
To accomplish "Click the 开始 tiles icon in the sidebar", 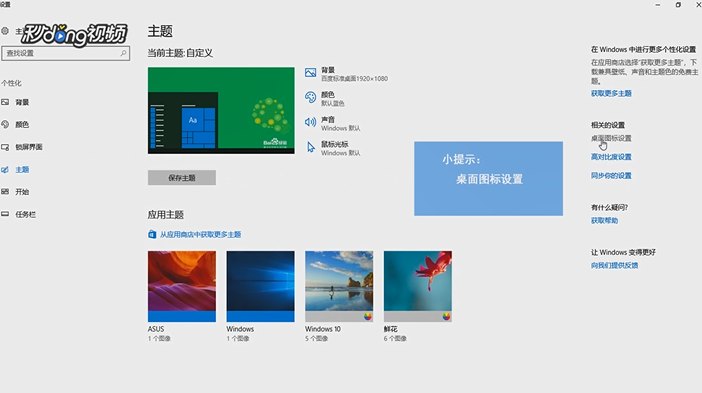I will (x=5, y=192).
